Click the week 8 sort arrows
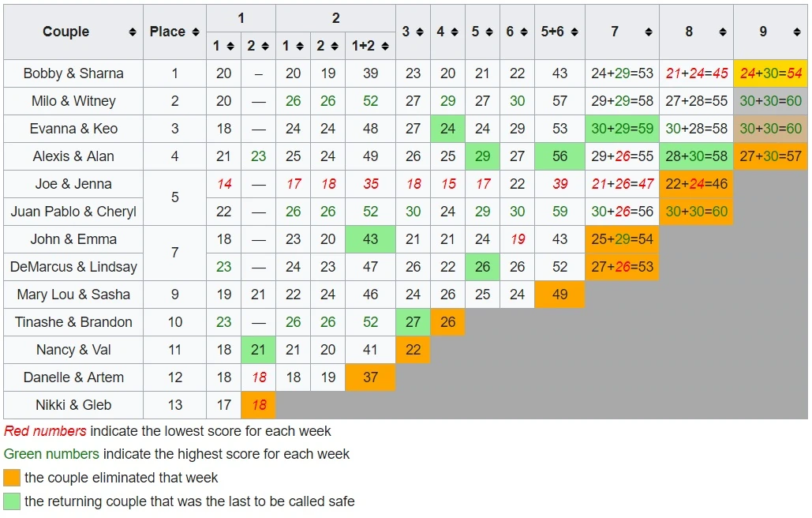The width and height of the screenshot is (812, 518). coord(723,32)
